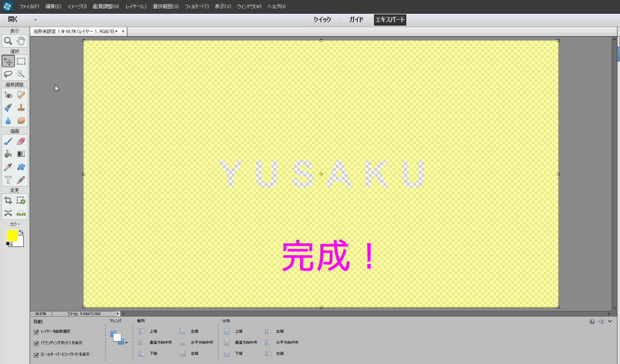Open the フィルター(T) menu
Viewport: 620px width, 364px height.
197,6
